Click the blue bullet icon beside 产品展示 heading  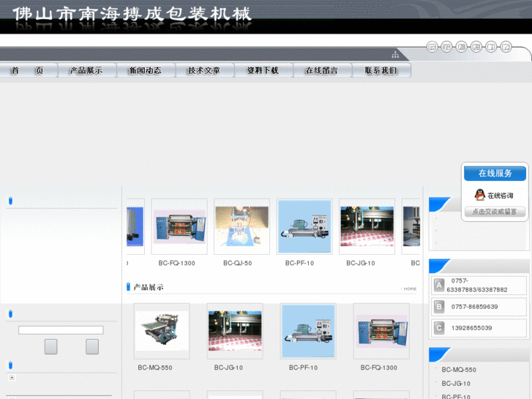tap(128, 287)
